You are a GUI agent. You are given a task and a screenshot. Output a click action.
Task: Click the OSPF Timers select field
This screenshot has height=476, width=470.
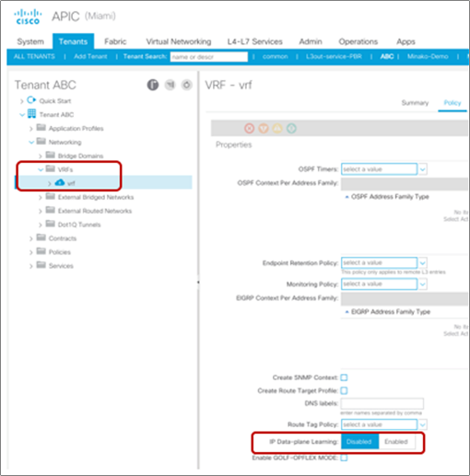(379, 169)
